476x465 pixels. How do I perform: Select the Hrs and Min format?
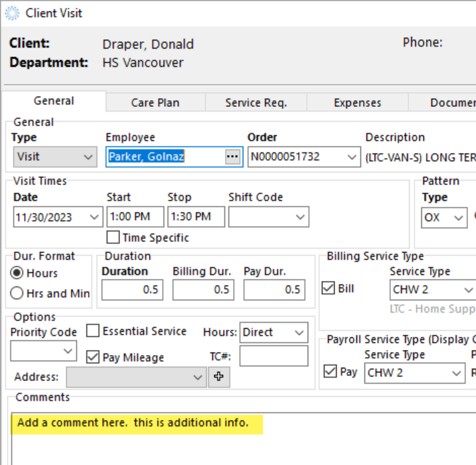click(17, 293)
